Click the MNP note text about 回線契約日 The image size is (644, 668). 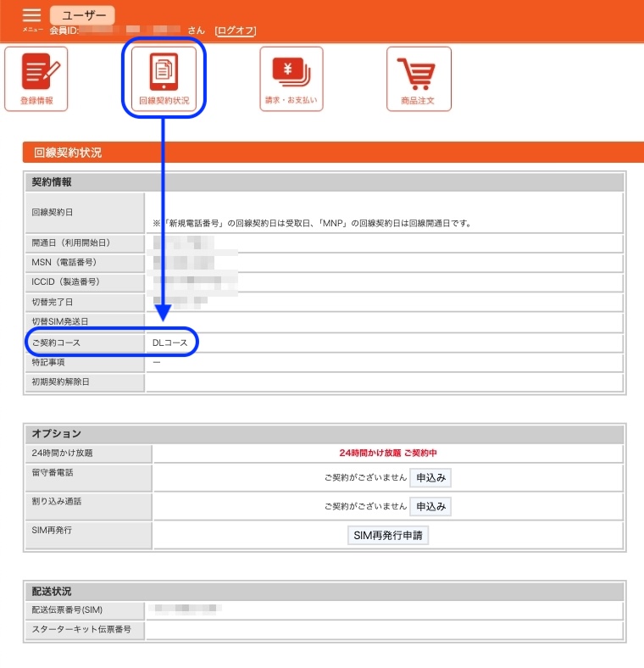(x=312, y=223)
